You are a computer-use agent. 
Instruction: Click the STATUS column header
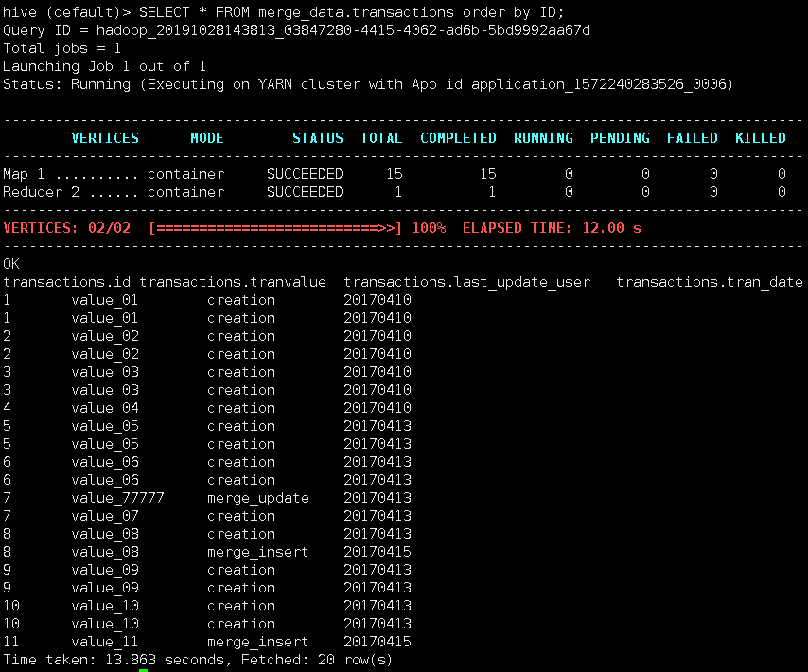(317, 137)
